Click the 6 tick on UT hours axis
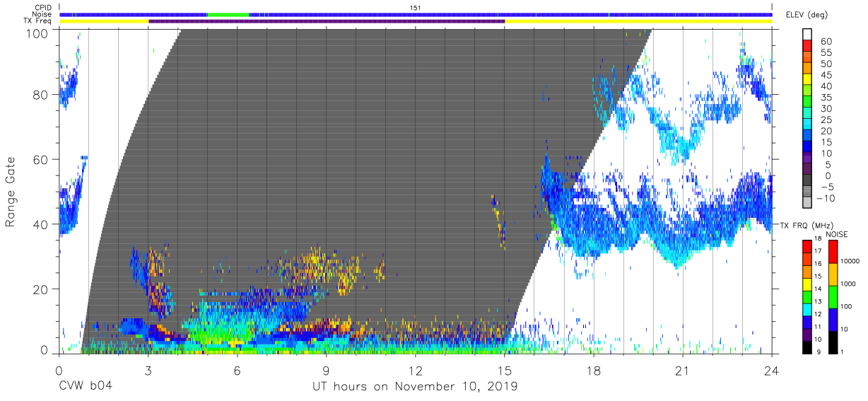Viewport: 868px width, 401px height. (x=237, y=371)
